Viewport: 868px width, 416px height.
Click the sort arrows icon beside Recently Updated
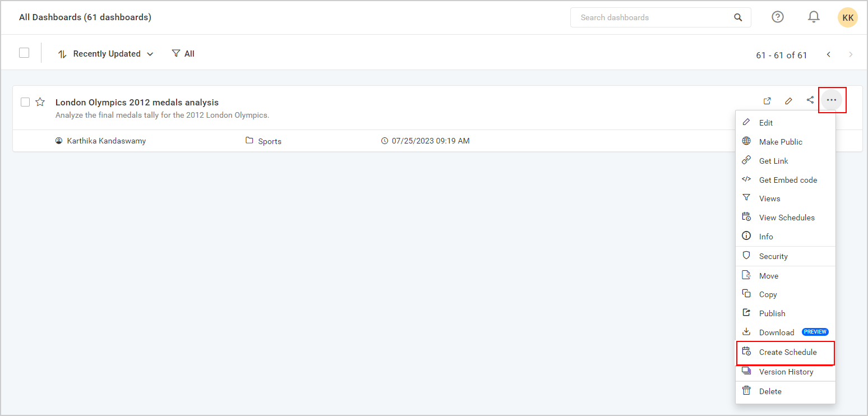(62, 53)
